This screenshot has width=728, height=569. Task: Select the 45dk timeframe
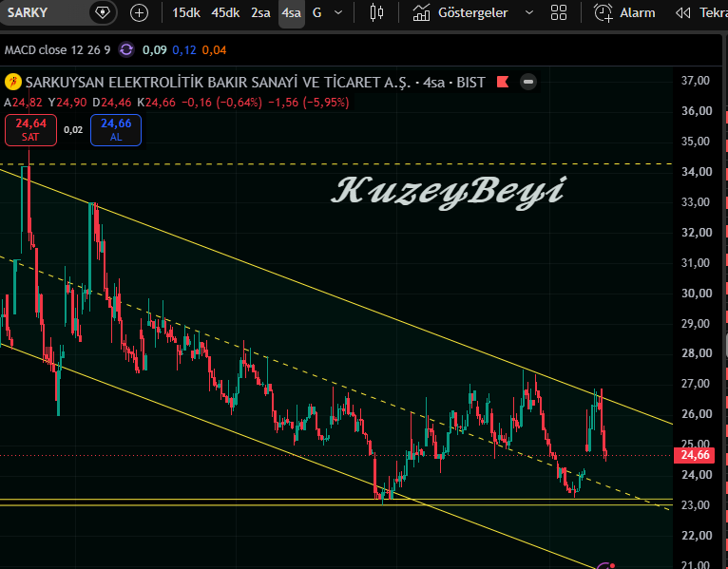tap(225, 12)
